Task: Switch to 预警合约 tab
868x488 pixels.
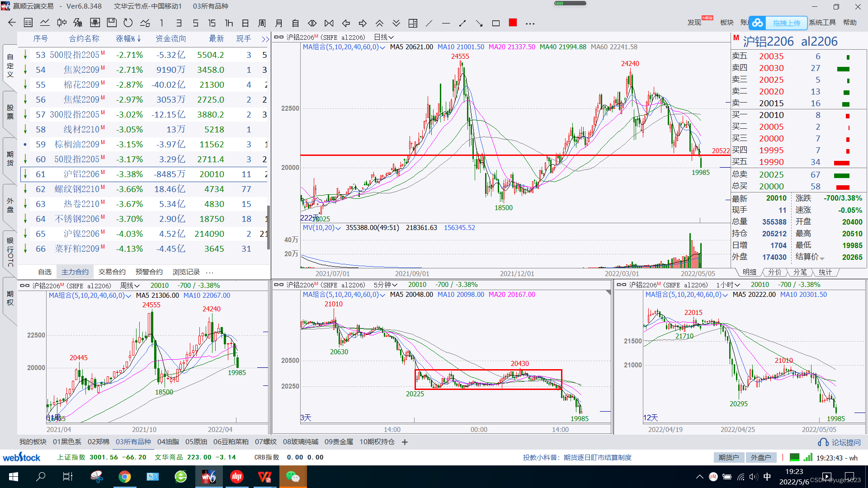Action: point(149,272)
